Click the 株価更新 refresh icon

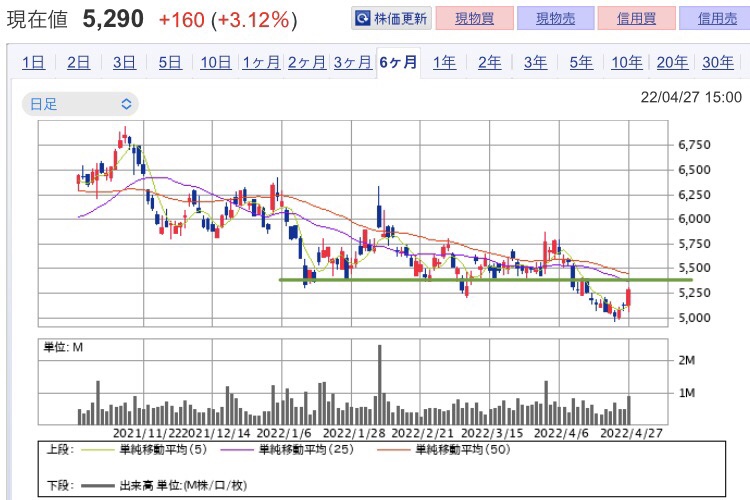click(363, 18)
